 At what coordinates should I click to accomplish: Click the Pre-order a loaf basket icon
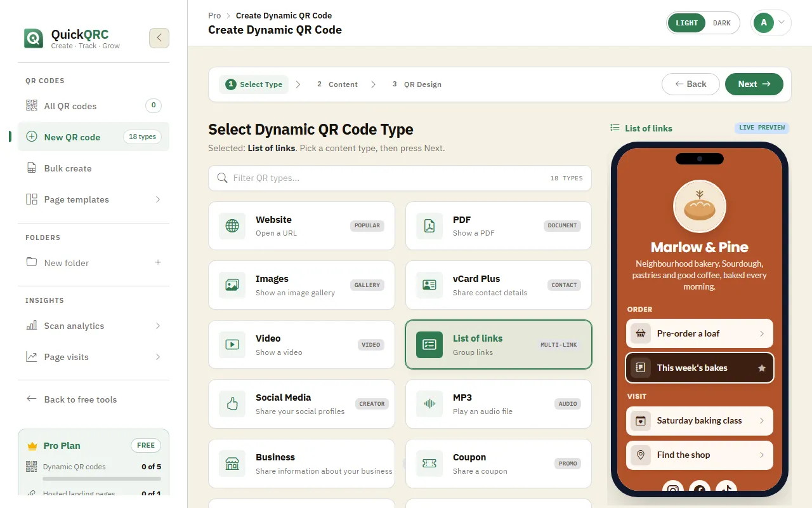tap(641, 333)
